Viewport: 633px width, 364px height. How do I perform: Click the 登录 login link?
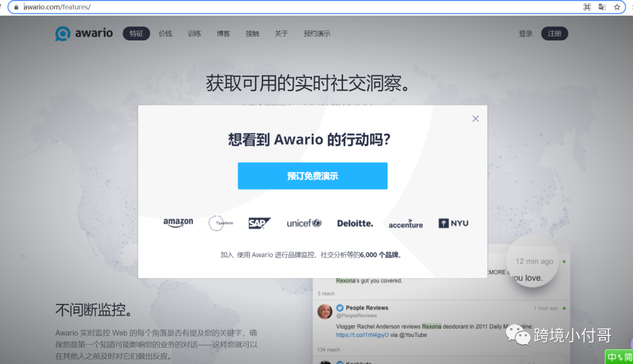[526, 33]
